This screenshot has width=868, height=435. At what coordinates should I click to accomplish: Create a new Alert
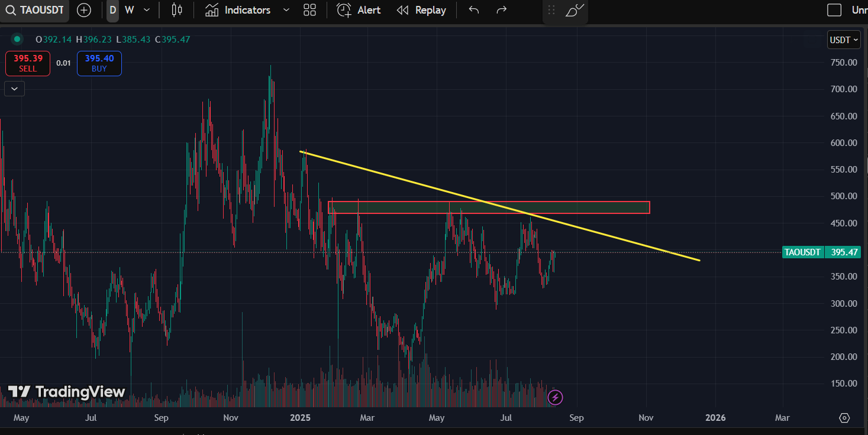tap(359, 10)
